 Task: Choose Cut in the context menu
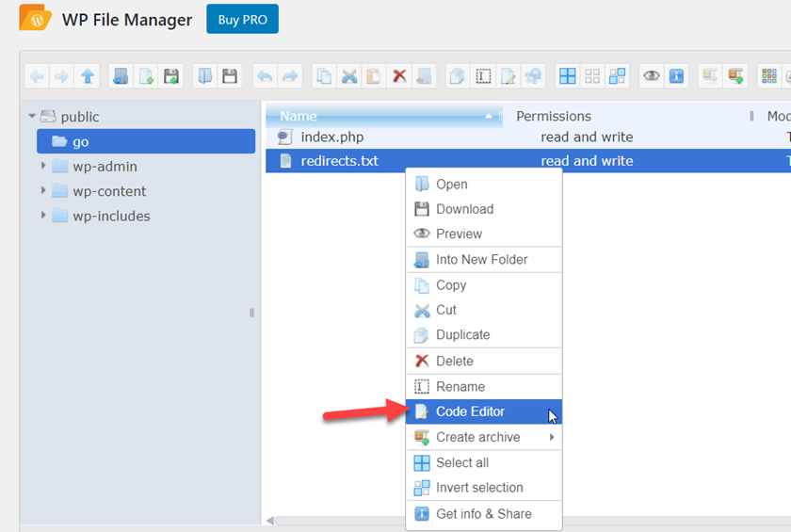484,310
